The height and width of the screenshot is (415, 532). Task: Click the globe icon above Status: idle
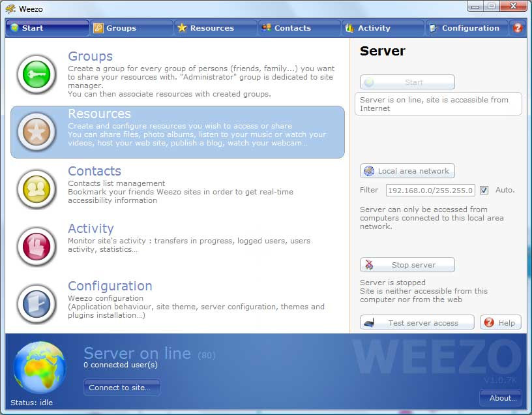pos(39,367)
